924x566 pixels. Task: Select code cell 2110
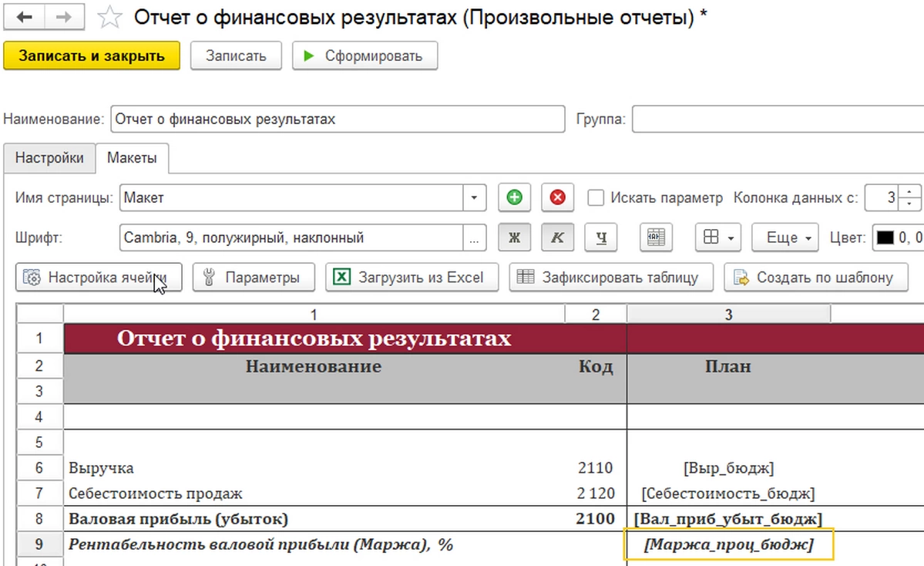coord(596,467)
